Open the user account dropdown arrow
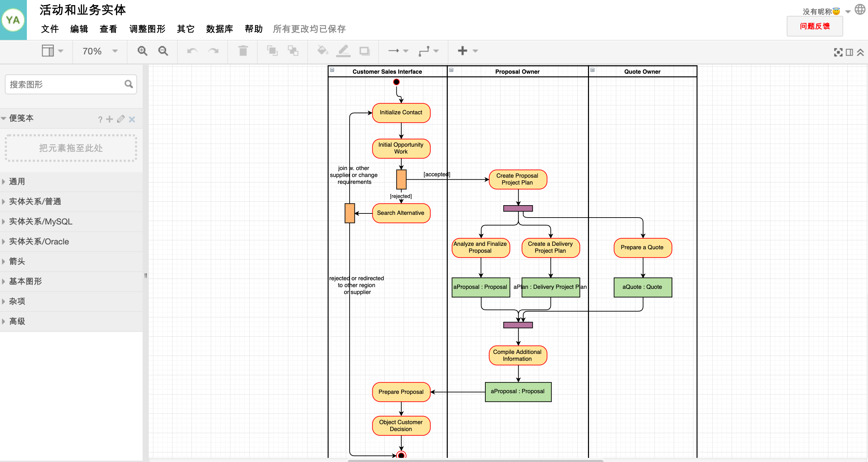Viewport: 868px width, 462px height. tap(848, 12)
